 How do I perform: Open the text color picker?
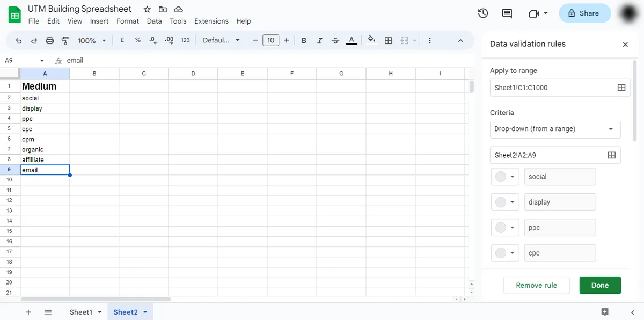click(x=352, y=40)
